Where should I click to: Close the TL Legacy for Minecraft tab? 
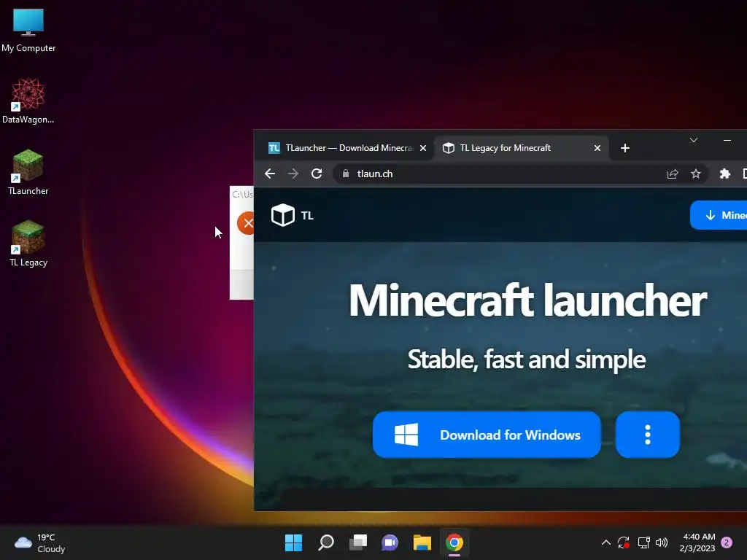tap(597, 148)
